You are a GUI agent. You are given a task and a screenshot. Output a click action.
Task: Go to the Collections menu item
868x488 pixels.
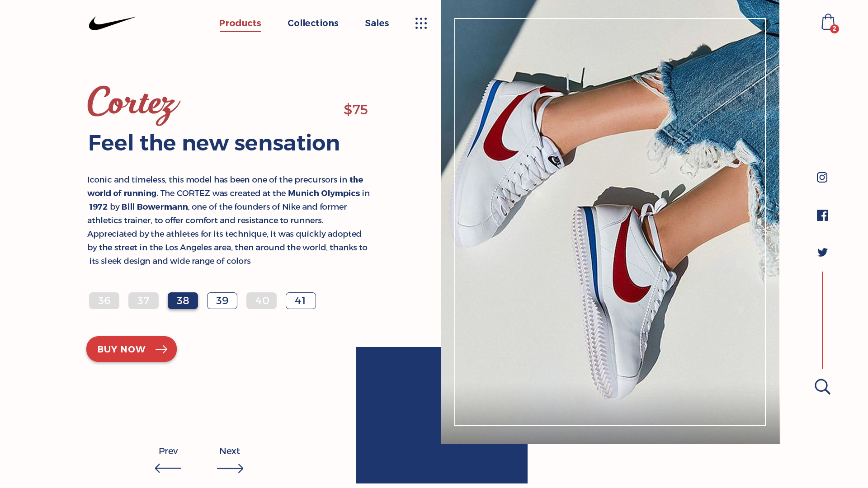pos(313,23)
